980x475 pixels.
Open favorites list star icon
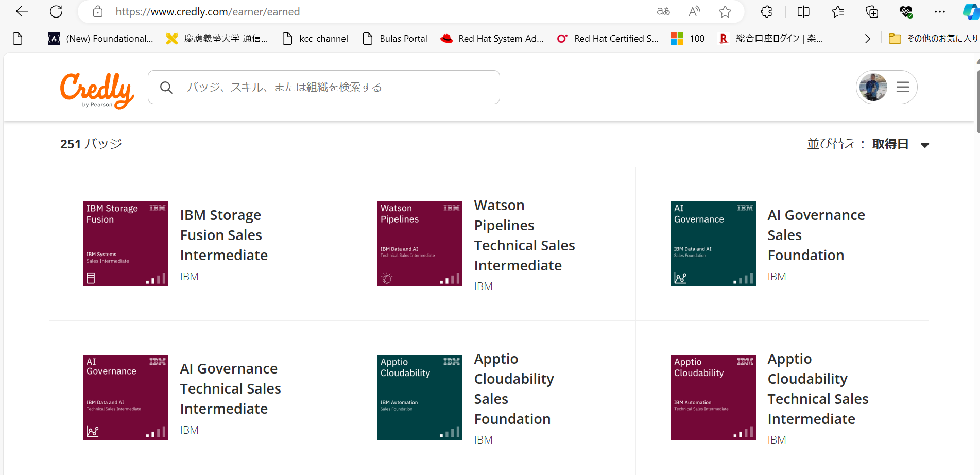[837, 11]
